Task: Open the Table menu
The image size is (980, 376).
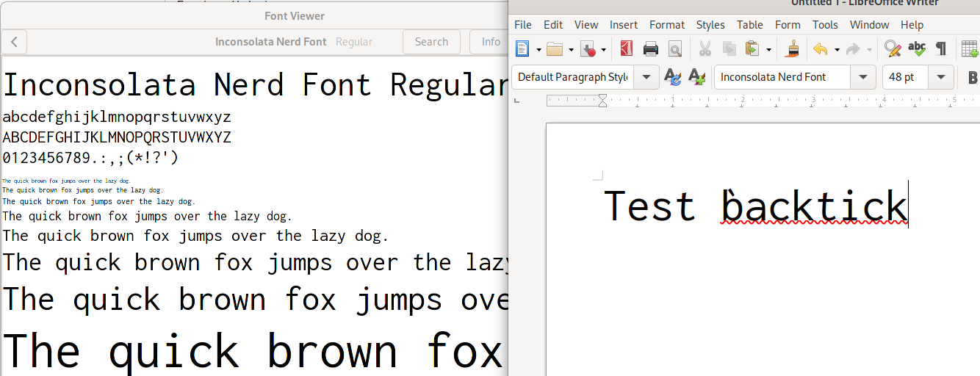Action: click(x=750, y=25)
